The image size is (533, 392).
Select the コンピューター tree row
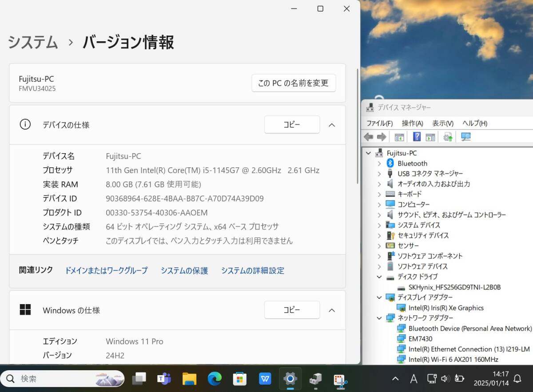point(414,204)
